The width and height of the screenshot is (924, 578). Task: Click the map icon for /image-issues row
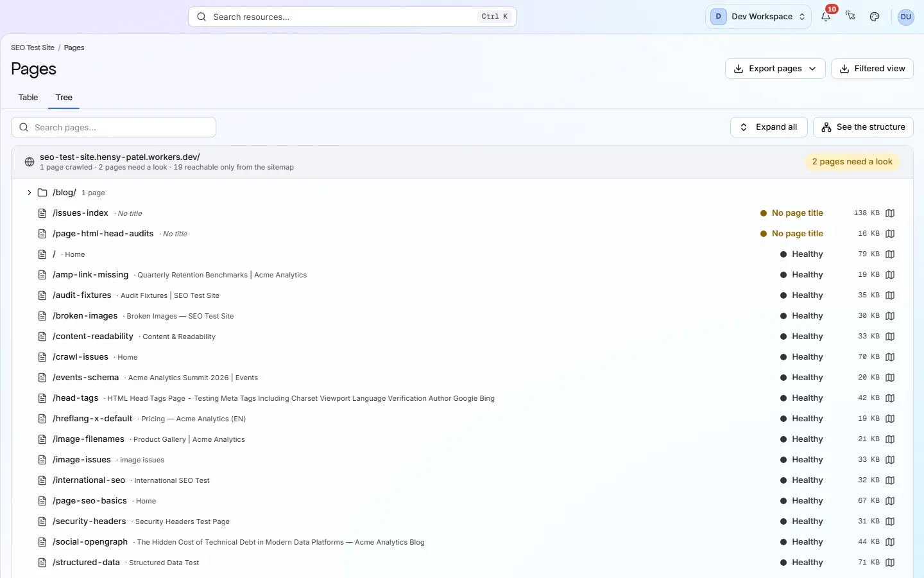coord(890,460)
